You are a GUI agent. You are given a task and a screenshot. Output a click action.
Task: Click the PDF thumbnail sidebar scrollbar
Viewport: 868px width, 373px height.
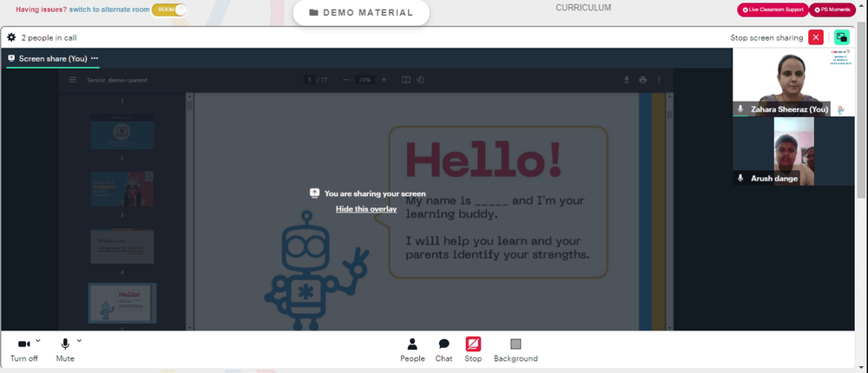pos(190,212)
